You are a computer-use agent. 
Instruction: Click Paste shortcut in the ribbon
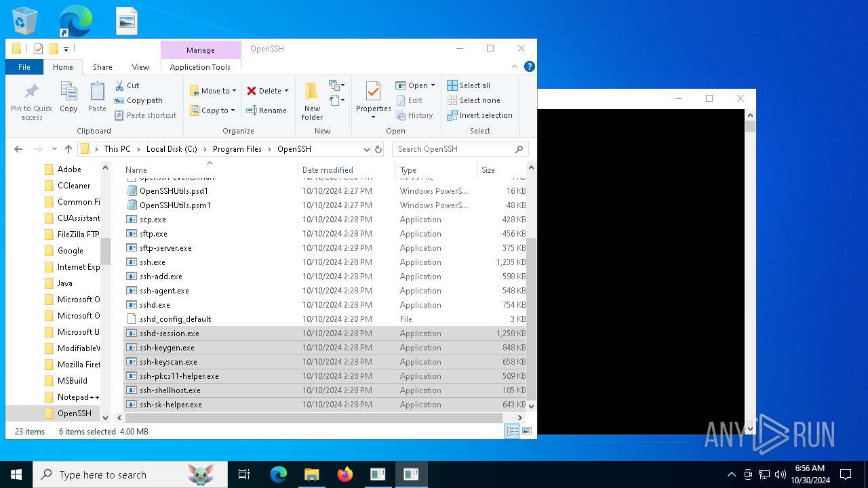pyautogui.click(x=145, y=115)
